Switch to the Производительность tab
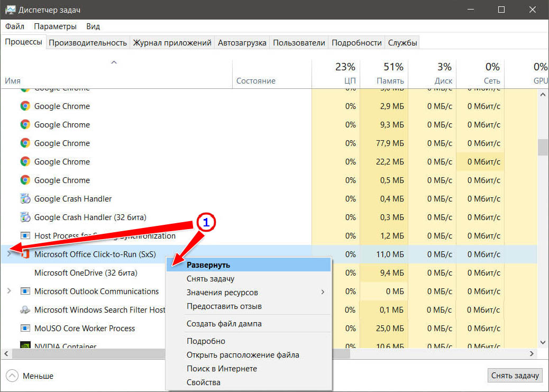The width and height of the screenshot is (549, 392). [87, 43]
